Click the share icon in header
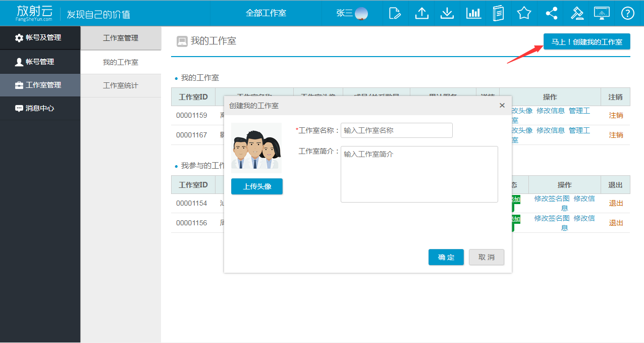Viewport: 644px width, 343px height. 551,13
